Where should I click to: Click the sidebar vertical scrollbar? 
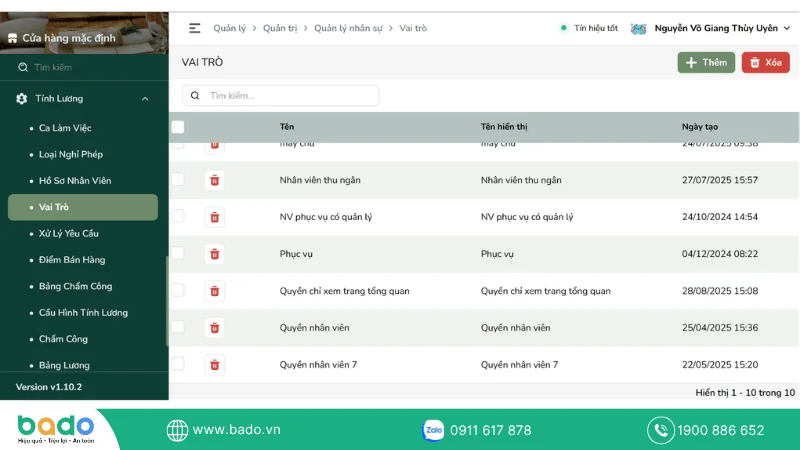point(167,301)
